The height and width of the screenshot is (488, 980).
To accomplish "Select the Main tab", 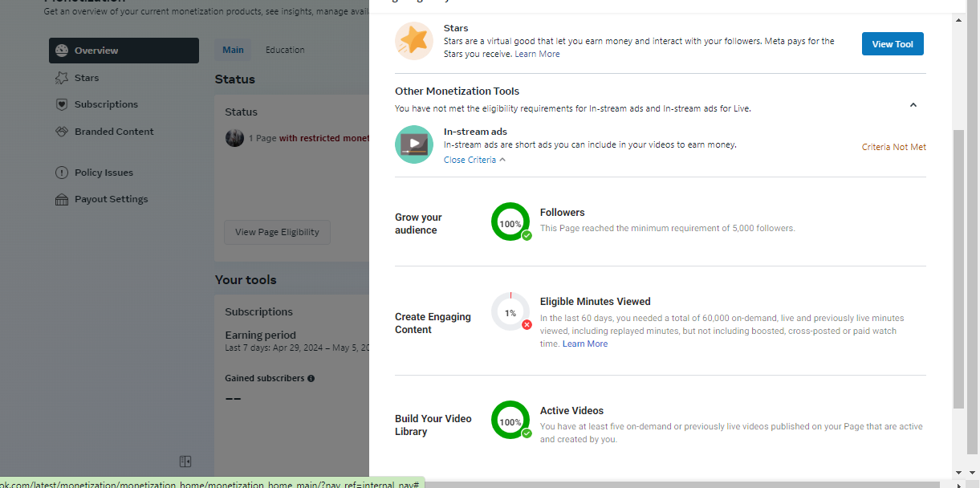I will (233, 50).
